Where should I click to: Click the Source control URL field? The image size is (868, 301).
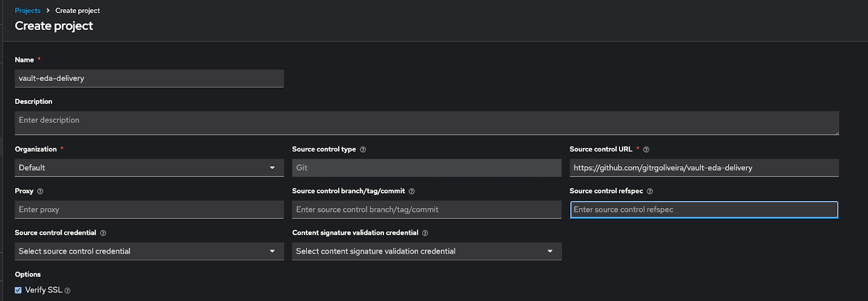pyautogui.click(x=704, y=168)
